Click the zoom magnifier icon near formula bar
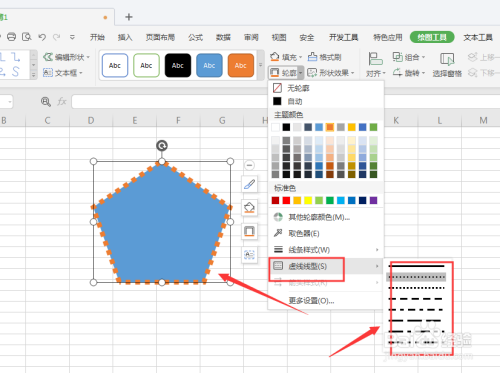Image resolution: width=500 pixels, height=373 pixels. 46,101
